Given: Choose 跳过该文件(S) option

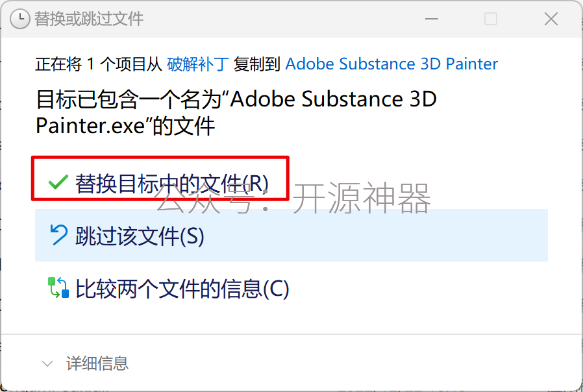Looking at the screenshot, I should pos(291,235).
